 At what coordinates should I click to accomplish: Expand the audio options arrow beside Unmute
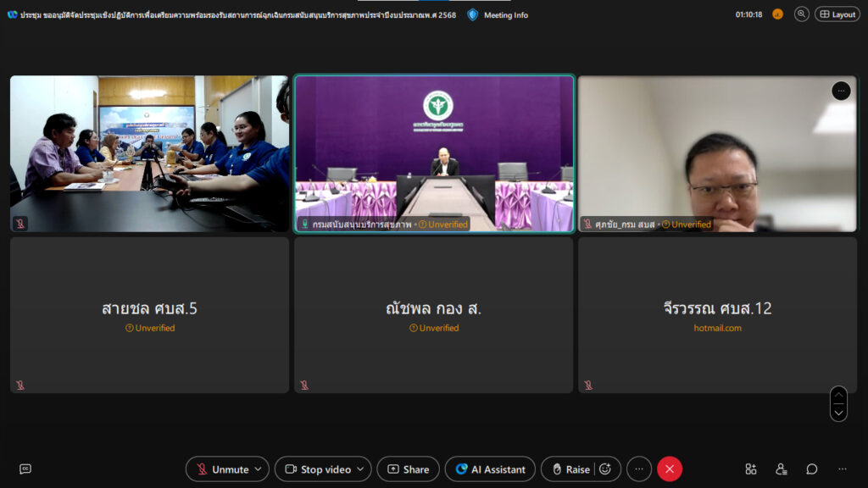pyautogui.click(x=259, y=469)
